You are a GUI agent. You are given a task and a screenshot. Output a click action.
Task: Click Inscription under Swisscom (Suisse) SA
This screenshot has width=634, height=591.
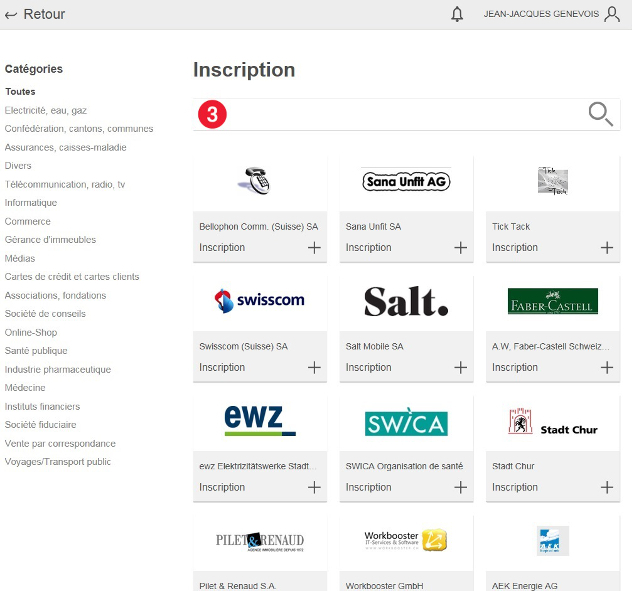222,367
